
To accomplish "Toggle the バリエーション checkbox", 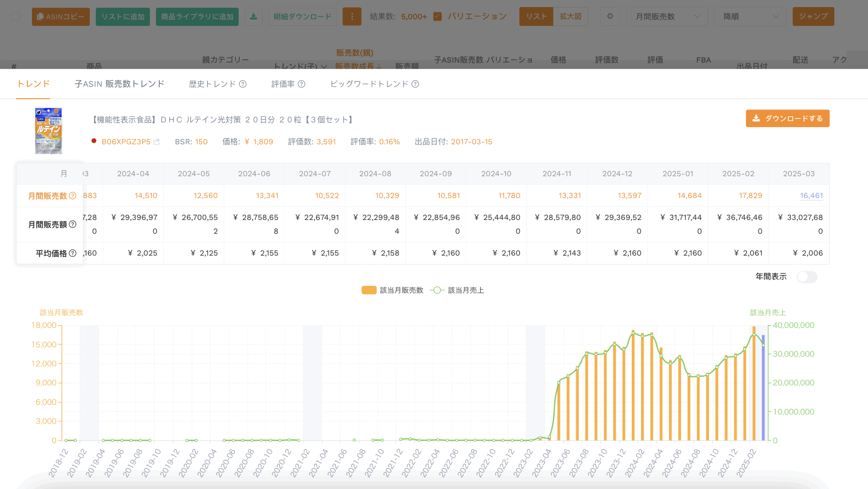I will pyautogui.click(x=437, y=16).
